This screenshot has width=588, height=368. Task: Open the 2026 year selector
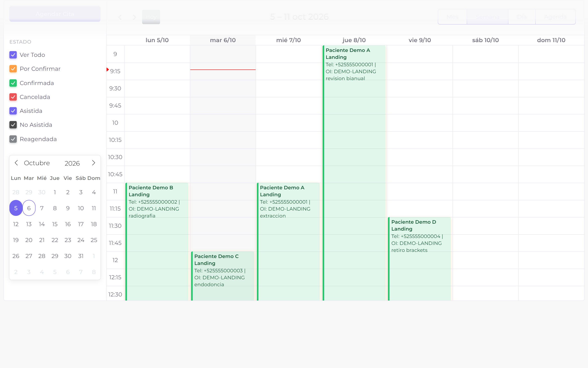pos(72,163)
